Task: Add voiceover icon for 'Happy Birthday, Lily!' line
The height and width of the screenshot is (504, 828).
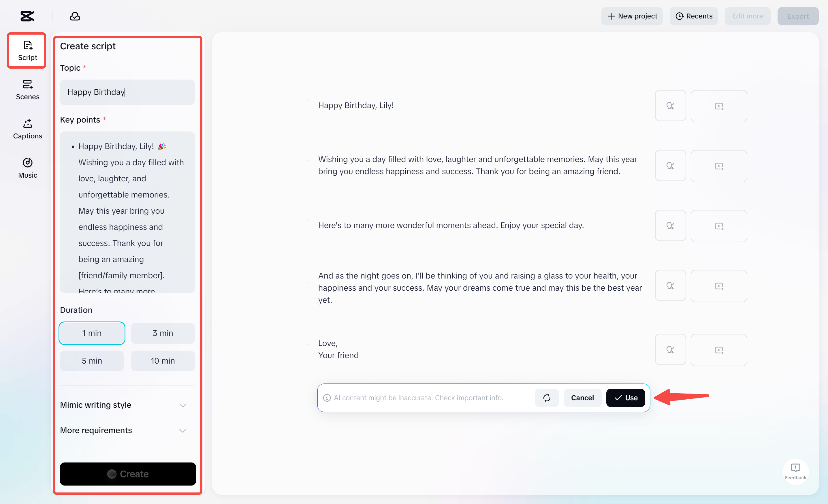Action: (670, 106)
